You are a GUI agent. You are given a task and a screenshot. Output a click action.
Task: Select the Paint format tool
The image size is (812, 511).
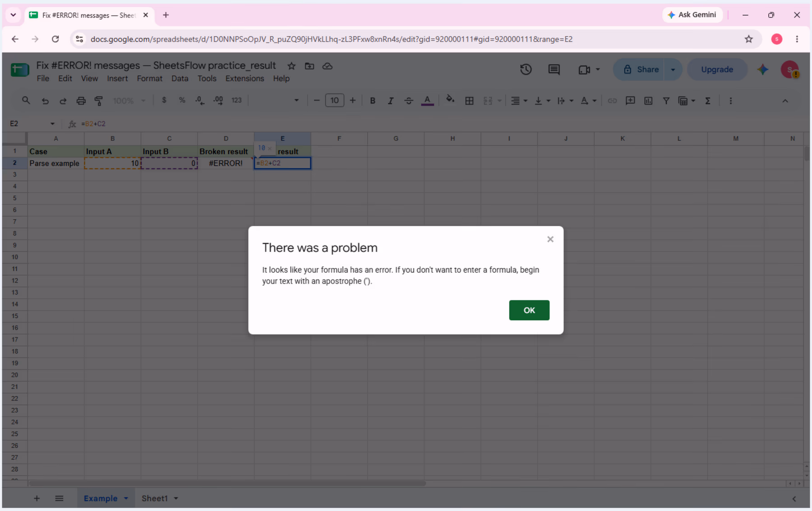click(99, 101)
